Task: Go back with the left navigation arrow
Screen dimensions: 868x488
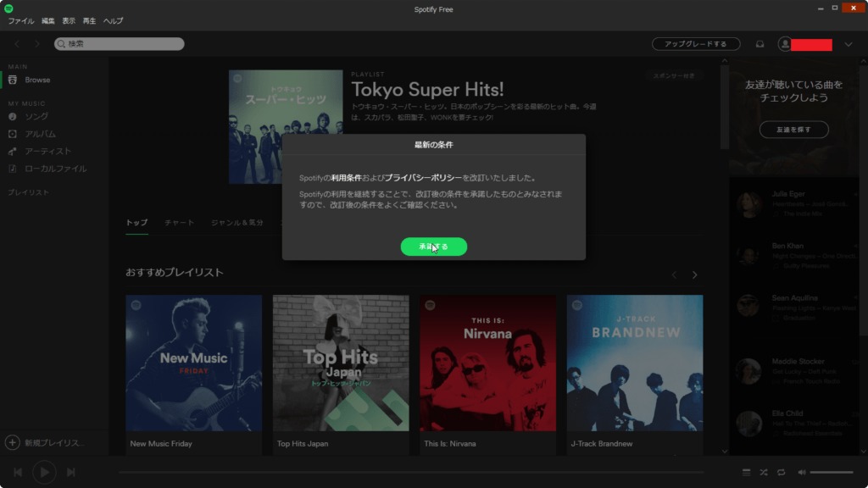Action: pos(17,44)
